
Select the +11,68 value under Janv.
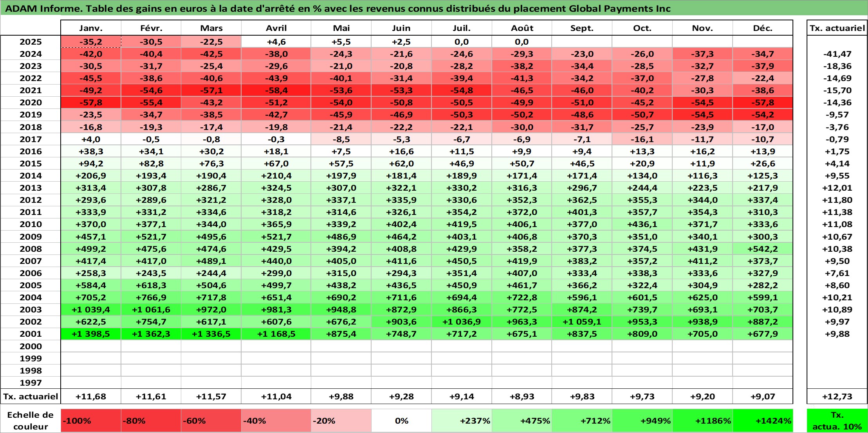point(91,397)
